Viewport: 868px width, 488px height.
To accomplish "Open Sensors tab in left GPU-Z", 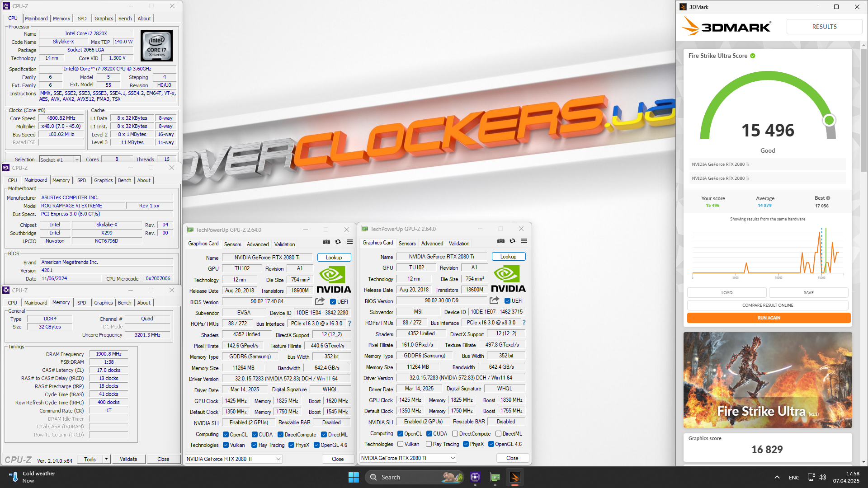I will [x=233, y=244].
